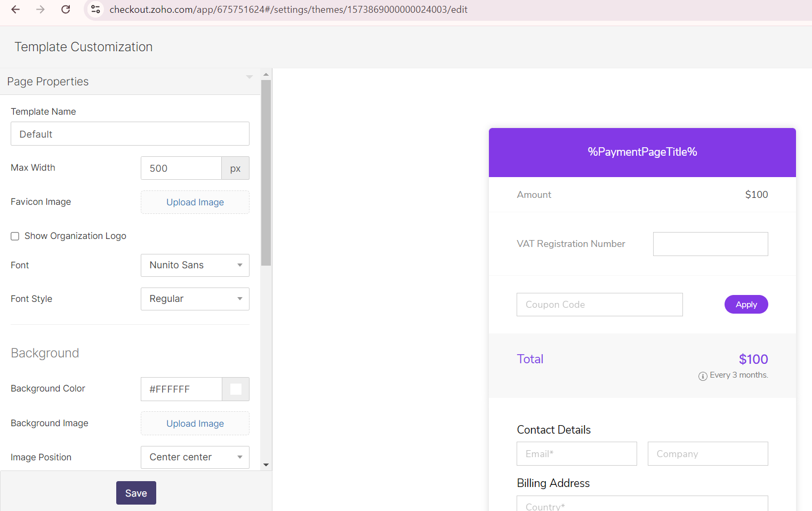Click the browser back arrow
812x511 pixels.
tap(15, 10)
